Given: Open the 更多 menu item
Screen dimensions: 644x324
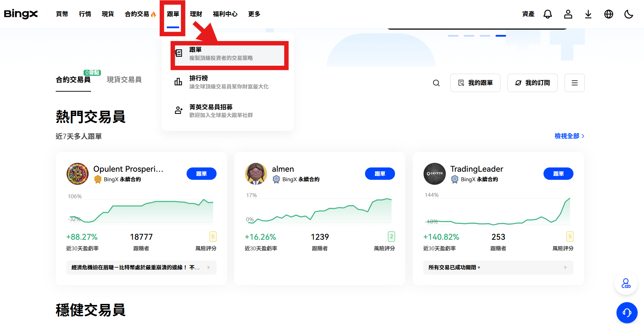Looking at the screenshot, I should point(254,14).
